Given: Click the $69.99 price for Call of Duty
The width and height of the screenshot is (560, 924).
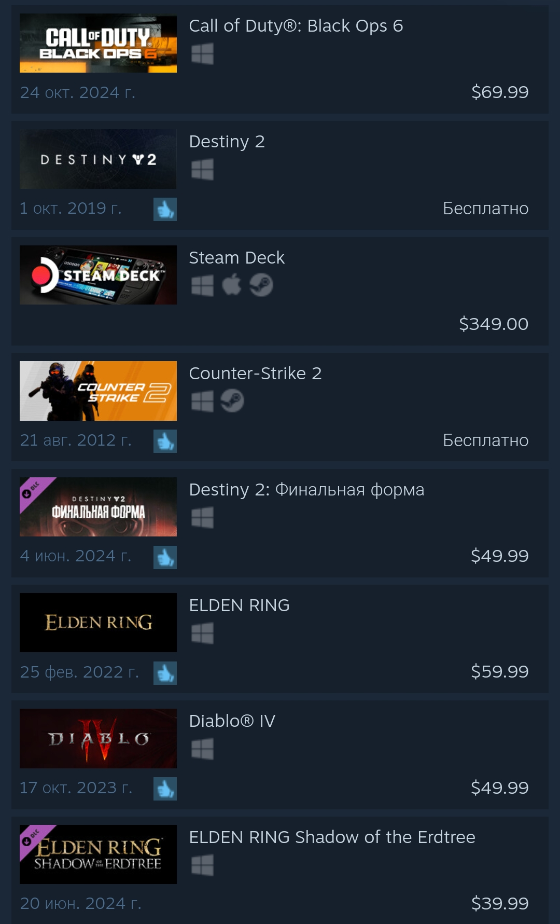Looking at the screenshot, I should pos(500,92).
